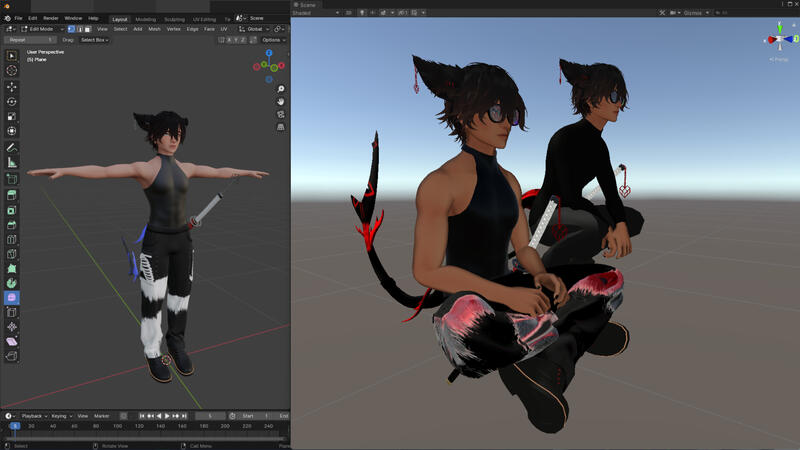Select the Rotate tool in left toolbar
The width and height of the screenshot is (800, 450).
click(12, 101)
